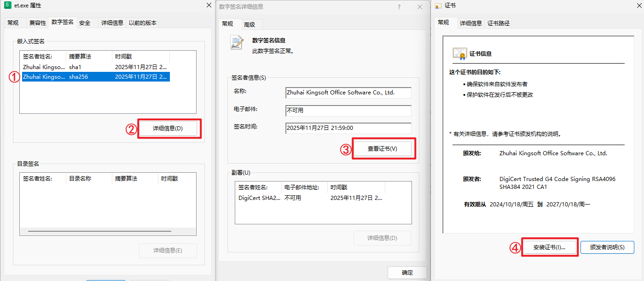
Task: Click the 安装证书(I)... button
Action: [x=549, y=247]
